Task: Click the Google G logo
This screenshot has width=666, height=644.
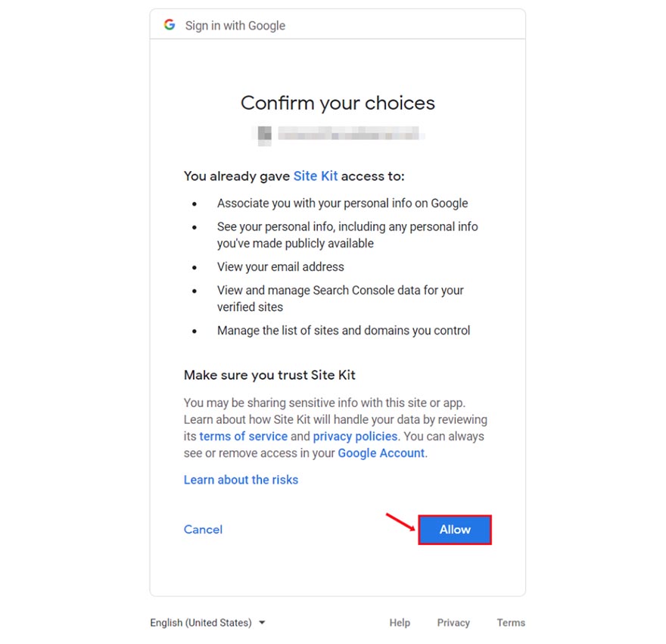Action: point(170,25)
